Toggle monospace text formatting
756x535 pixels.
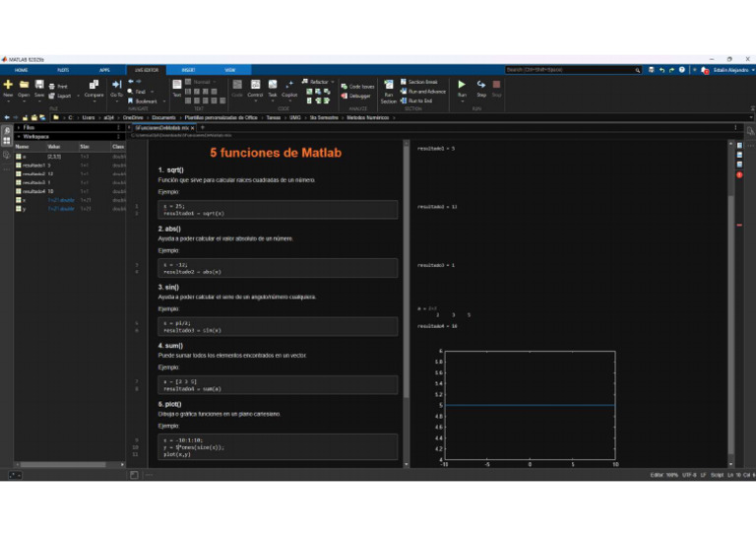[x=214, y=92]
